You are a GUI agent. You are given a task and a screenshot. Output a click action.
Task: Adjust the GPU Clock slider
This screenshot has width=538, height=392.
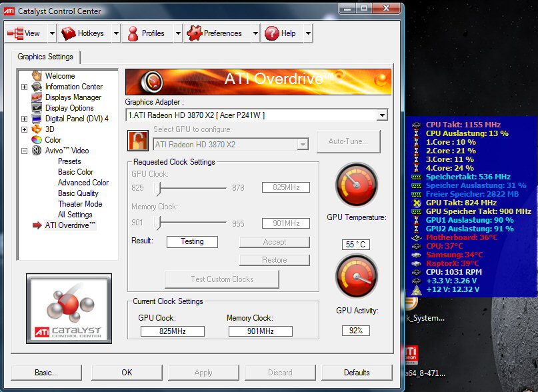tap(157, 189)
